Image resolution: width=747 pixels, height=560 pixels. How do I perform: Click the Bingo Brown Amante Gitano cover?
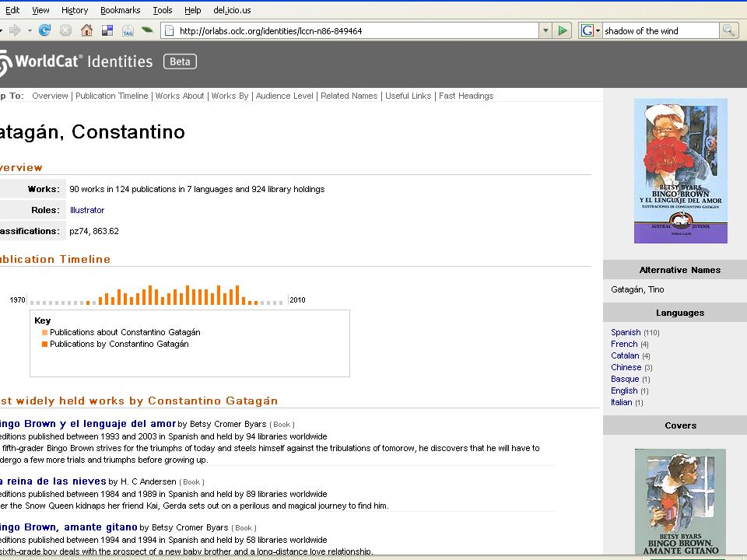[x=680, y=502]
